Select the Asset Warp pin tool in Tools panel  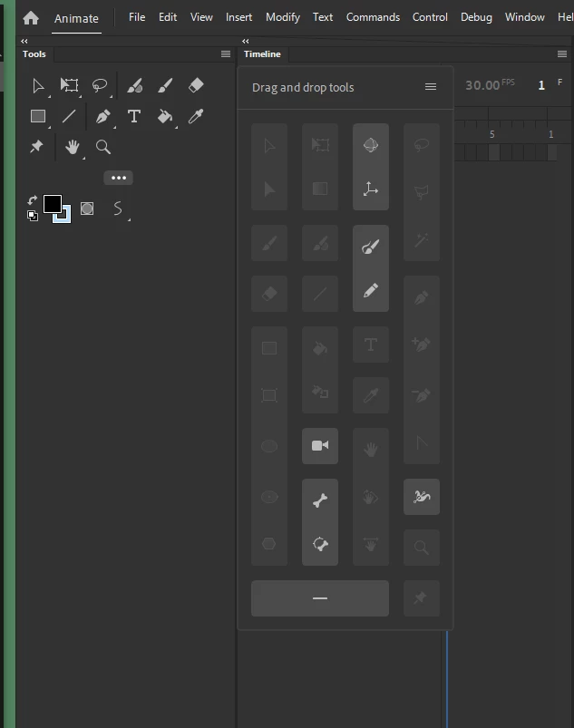click(36, 147)
